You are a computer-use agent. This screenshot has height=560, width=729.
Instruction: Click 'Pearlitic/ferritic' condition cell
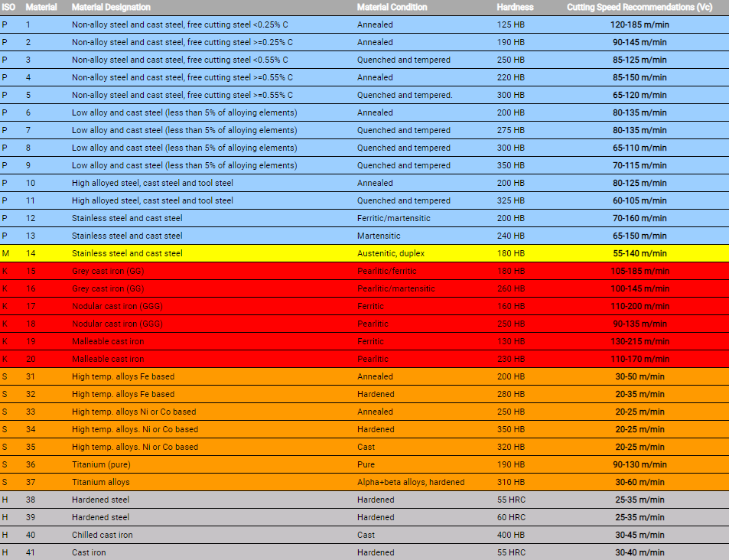(387, 271)
